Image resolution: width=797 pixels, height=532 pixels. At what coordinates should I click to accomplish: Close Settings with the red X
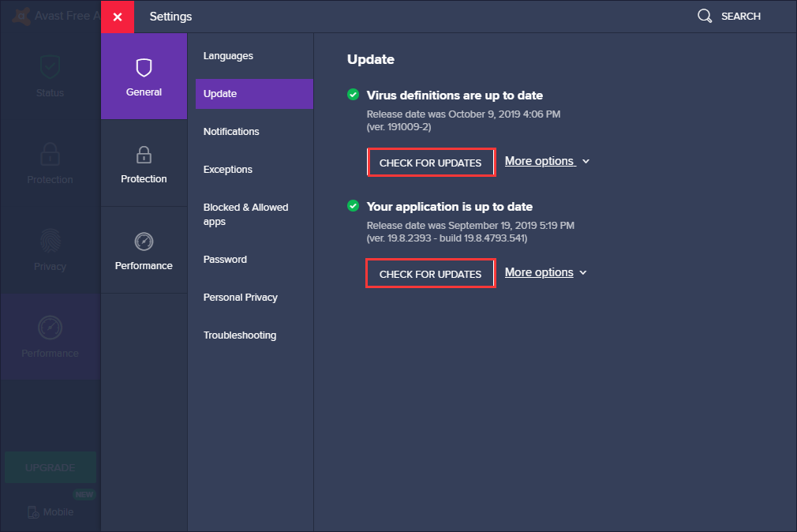[118, 17]
